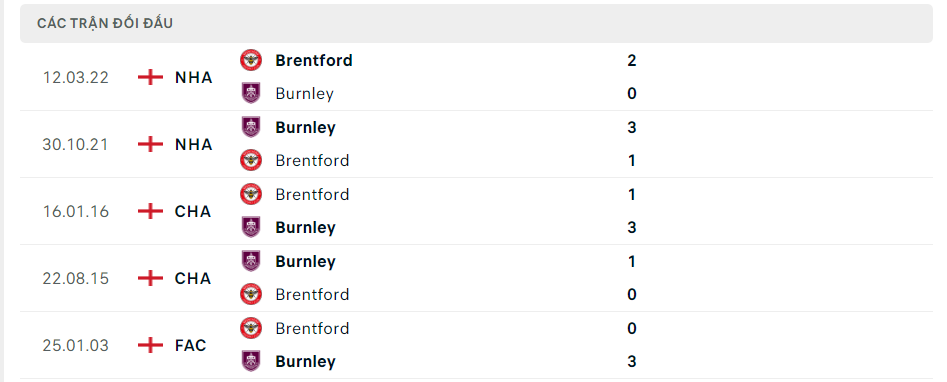Select NHA league label for 30.10.21
Viewport: 947px width, 382px height.
point(193,144)
